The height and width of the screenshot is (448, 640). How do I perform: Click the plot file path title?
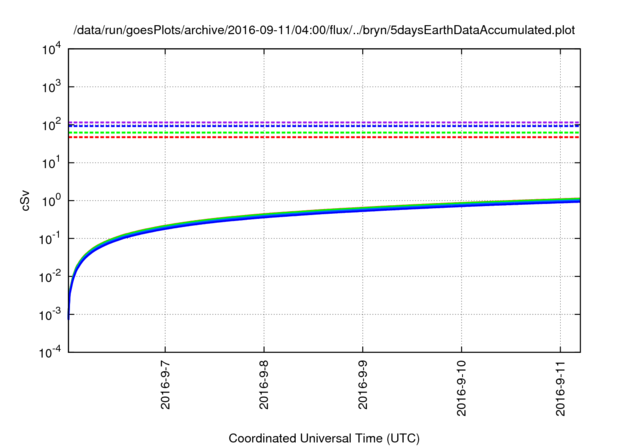click(324, 30)
